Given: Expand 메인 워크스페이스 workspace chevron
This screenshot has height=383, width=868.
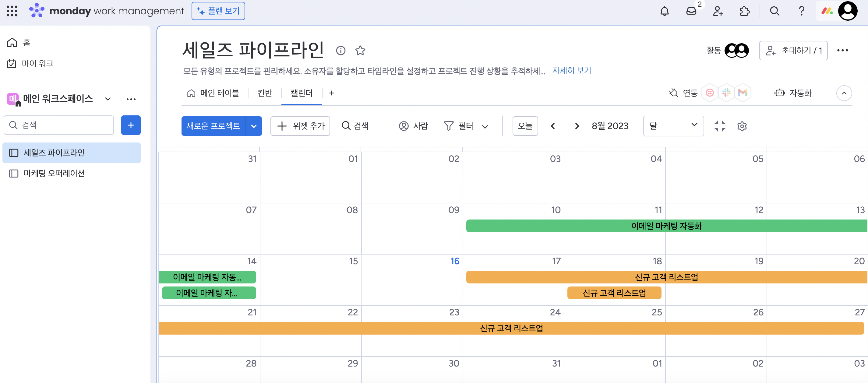Looking at the screenshot, I should pyautogui.click(x=108, y=99).
